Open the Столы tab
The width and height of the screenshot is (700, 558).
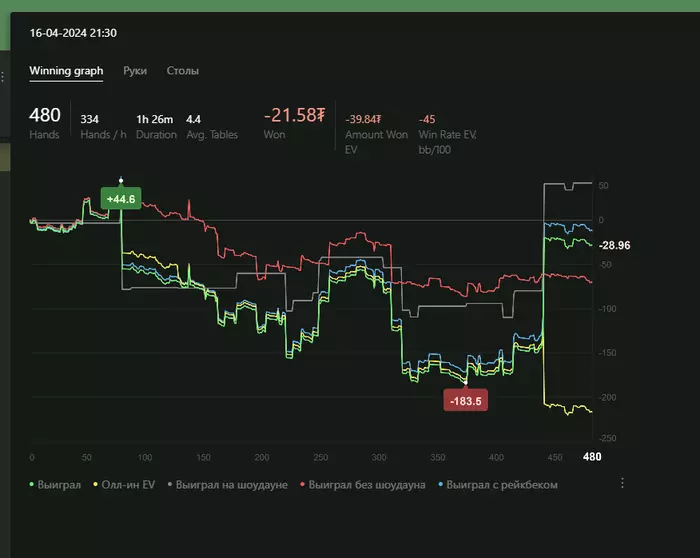(x=183, y=71)
